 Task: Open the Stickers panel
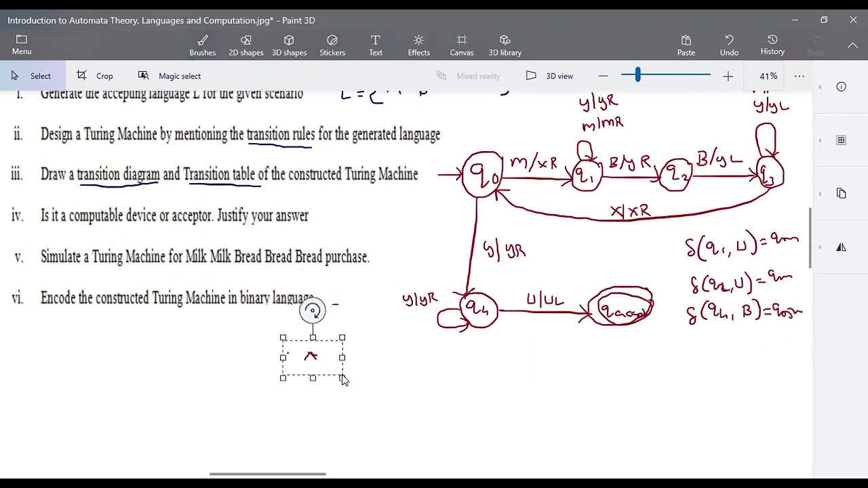coord(332,45)
